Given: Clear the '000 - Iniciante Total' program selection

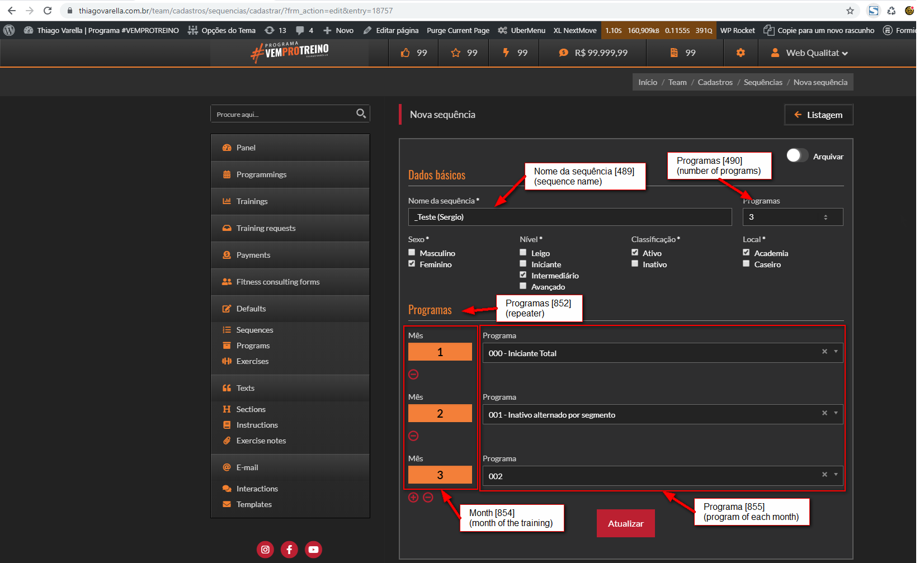Looking at the screenshot, I should pos(824,352).
